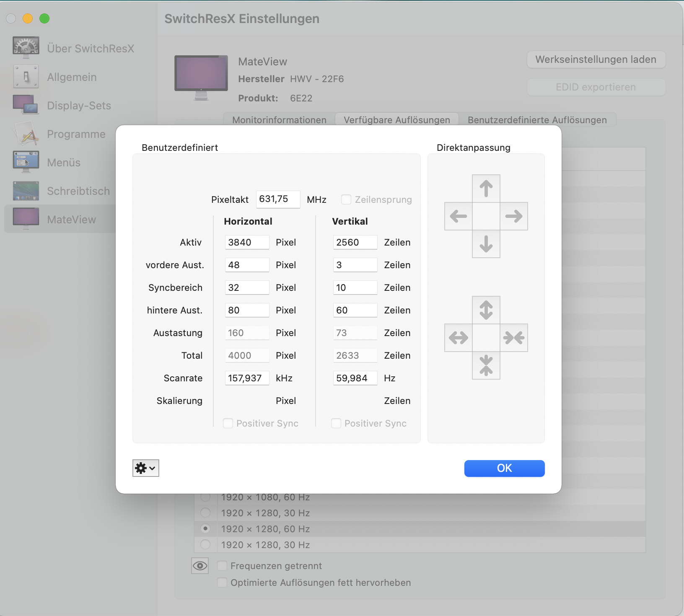Viewport: 684px width, 616px height.
Task: Click vertical Syncbereich field with 10
Action: [x=355, y=287]
